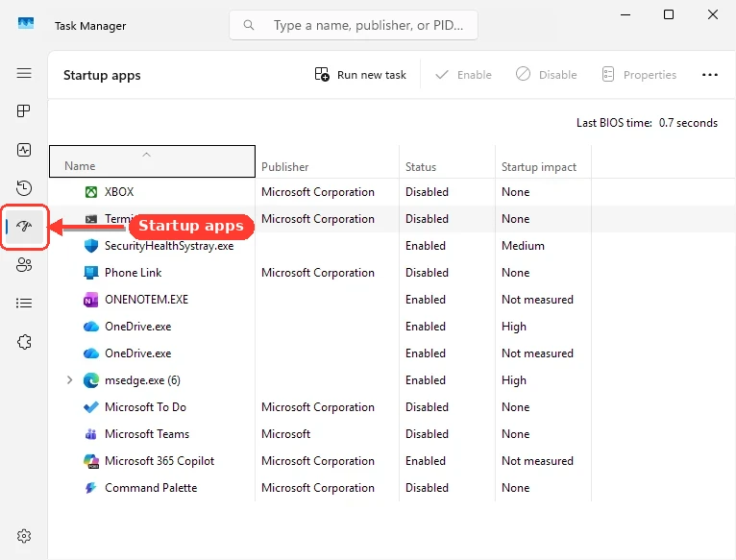736x560 pixels.
Task: Click the Disable button
Action: pos(546,75)
